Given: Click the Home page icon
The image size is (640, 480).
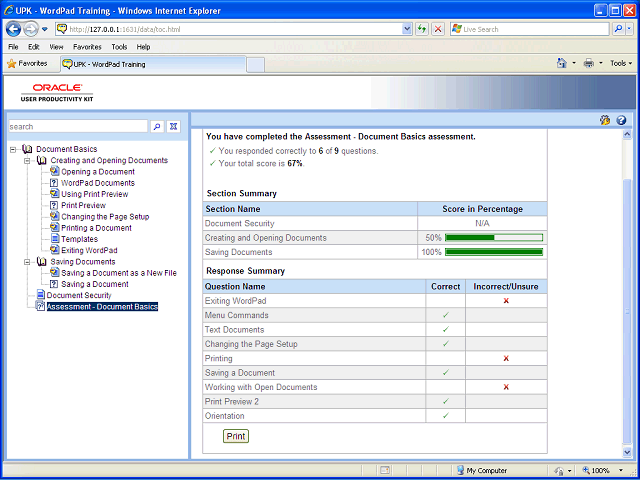Looking at the screenshot, I should click(x=562, y=63).
